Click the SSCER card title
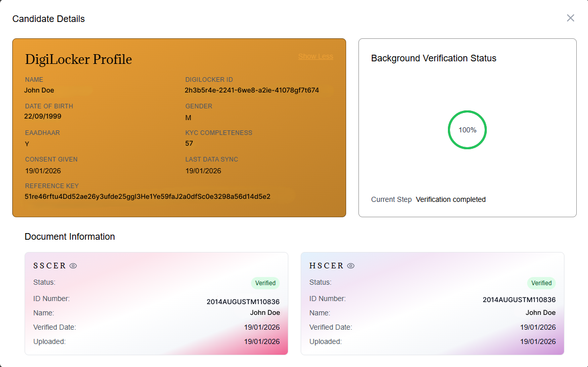The width and height of the screenshot is (588, 367). (50, 266)
